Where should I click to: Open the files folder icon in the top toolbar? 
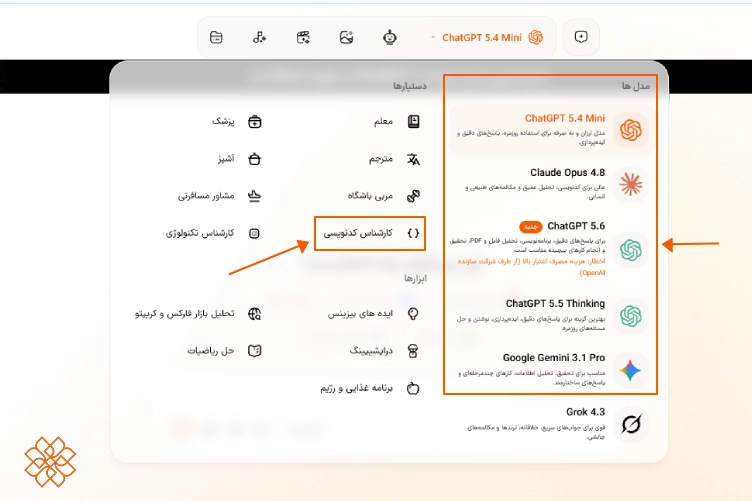[x=216, y=37]
